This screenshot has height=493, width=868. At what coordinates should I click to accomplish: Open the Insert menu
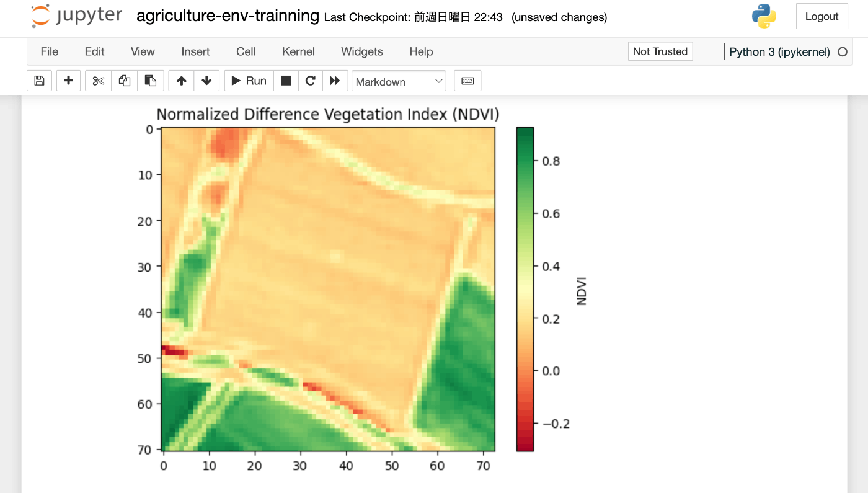click(195, 51)
